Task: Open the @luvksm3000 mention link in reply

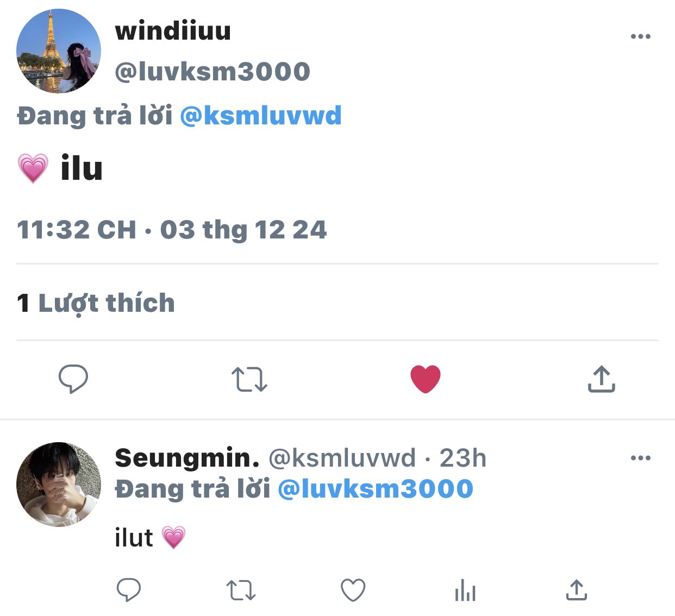Action: [x=376, y=488]
